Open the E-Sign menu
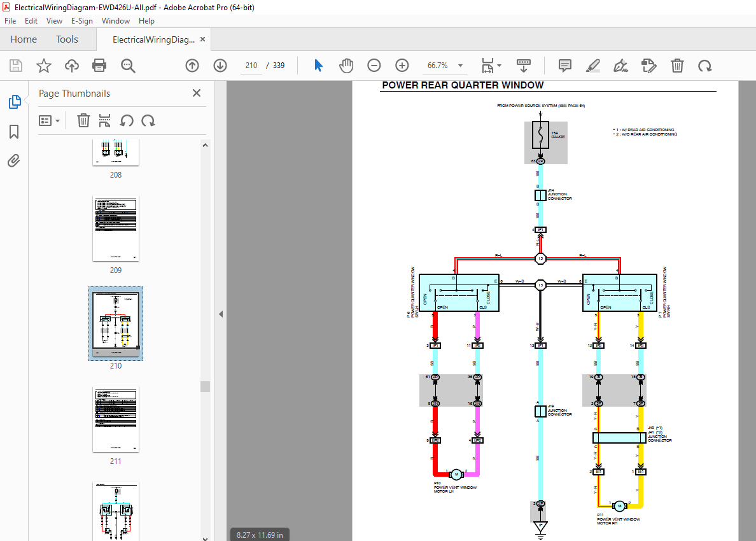This screenshot has width=756, height=541. [82, 21]
